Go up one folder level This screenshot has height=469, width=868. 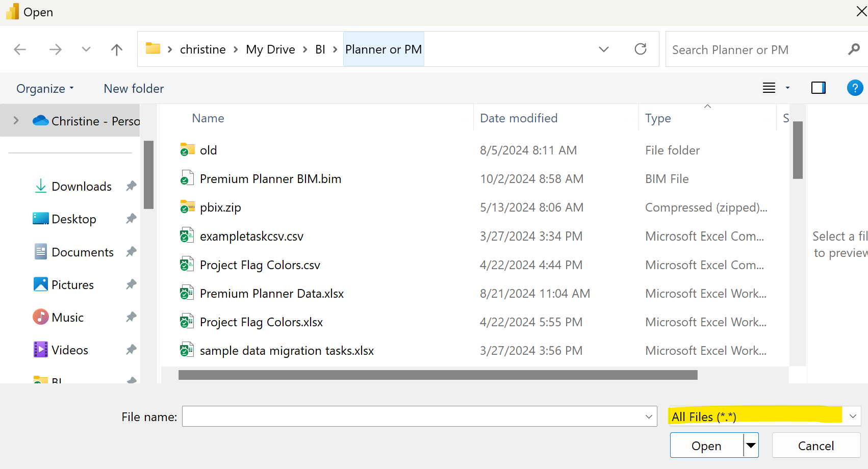coord(116,49)
